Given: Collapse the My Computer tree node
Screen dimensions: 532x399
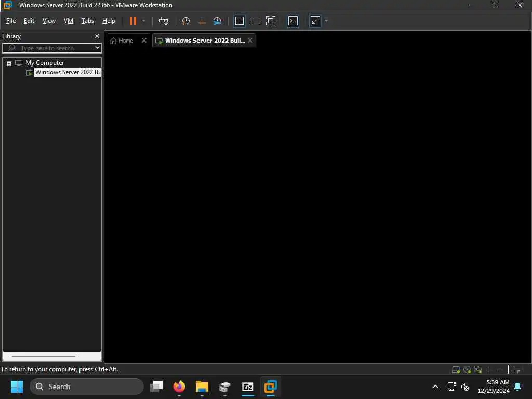Looking at the screenshot, I should [9, 63].
